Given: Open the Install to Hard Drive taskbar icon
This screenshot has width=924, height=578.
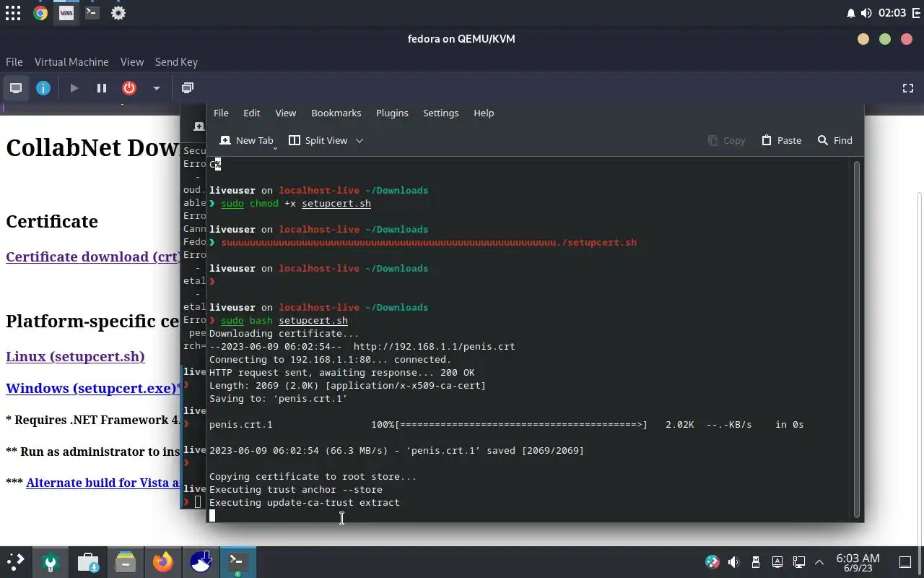Looking at the screenshot, I should point(201,562).
